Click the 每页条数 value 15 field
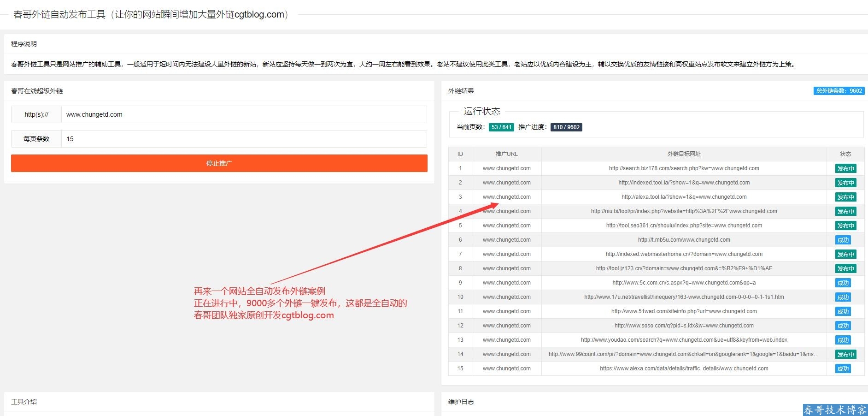The height and width of the screenshot is (416, 868). point(245,139)
